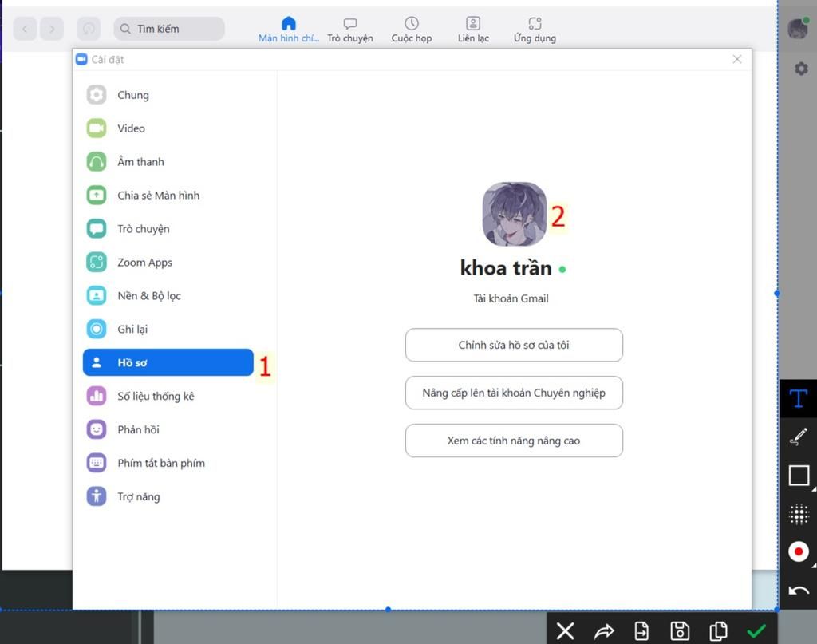The width and height of the screenshot is (817, 644).
Task: Switch to the Cuộc họp tab
Action: point(412,30)
